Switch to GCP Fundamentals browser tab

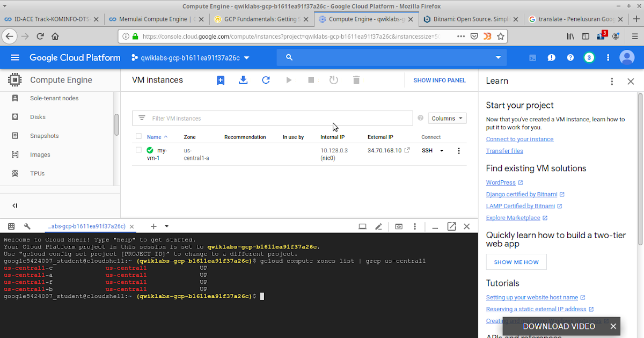[x=261, y=19]
